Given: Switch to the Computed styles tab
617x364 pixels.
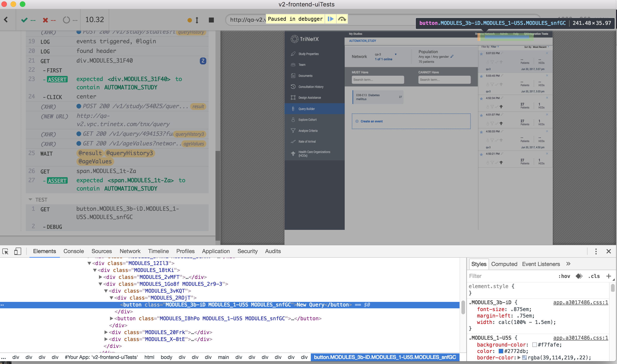Looking at the screenshot, I should 504,264.
